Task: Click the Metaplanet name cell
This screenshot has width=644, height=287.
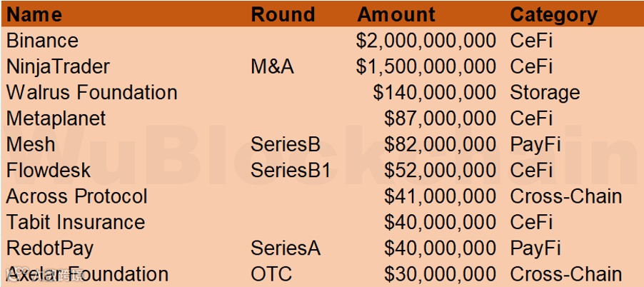Action: (x=56, y=119)
